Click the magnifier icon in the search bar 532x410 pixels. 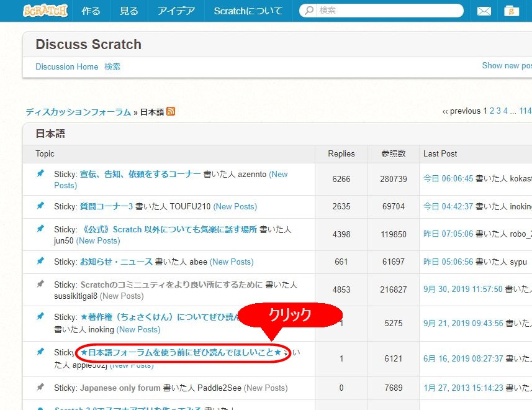(309, 11)
